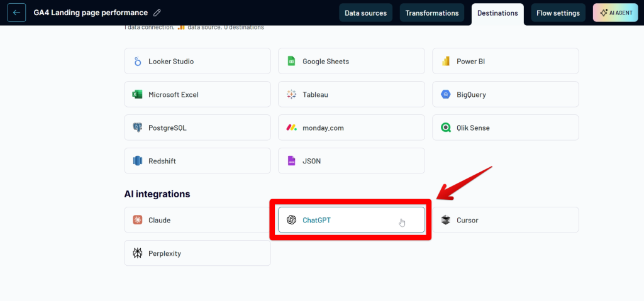Screen dimensions: 644x301
Task: Choose Google Sheets as destination
Action: point(352,61)
